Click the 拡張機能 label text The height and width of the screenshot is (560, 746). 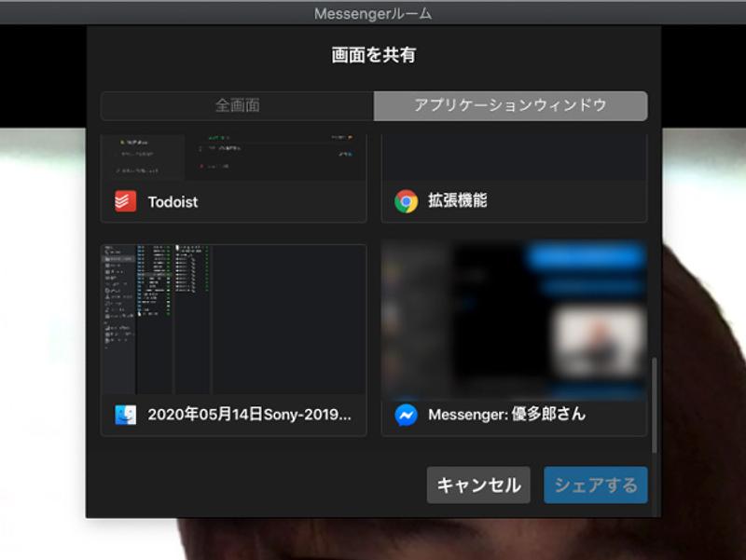point(457,200)
